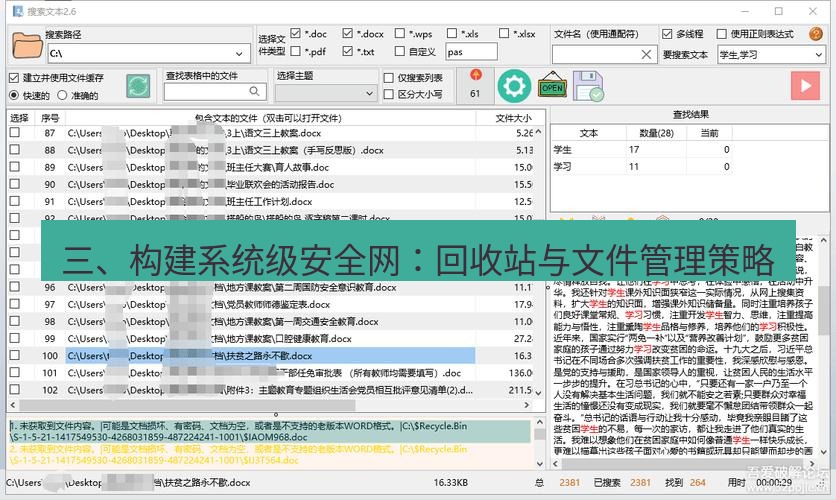Screen dimensions: 836x500
Task: Click magnifier icon in find-in-table box
Action: click(255, 92)
